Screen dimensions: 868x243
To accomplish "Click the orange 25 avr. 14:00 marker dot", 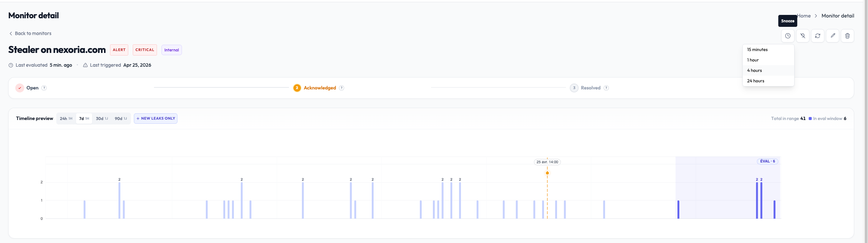I will pyautogui.click(x=547, y=173).
